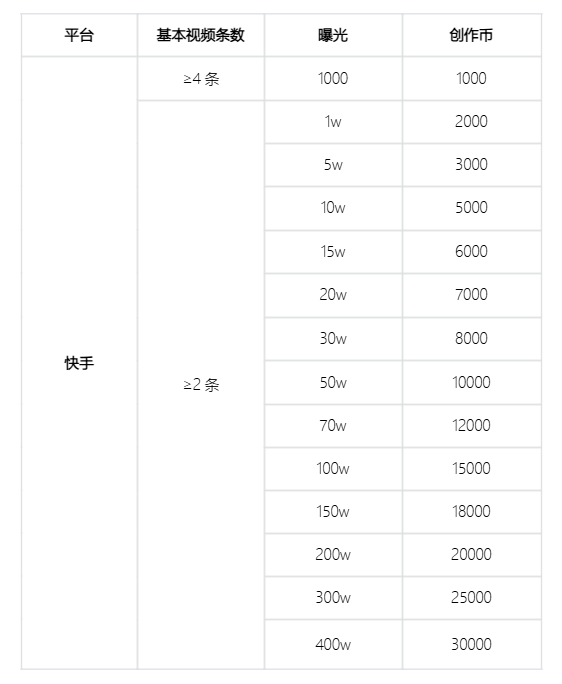Click the 曝光 column header
Screen dimensions: 562x684
pos(333,35)
